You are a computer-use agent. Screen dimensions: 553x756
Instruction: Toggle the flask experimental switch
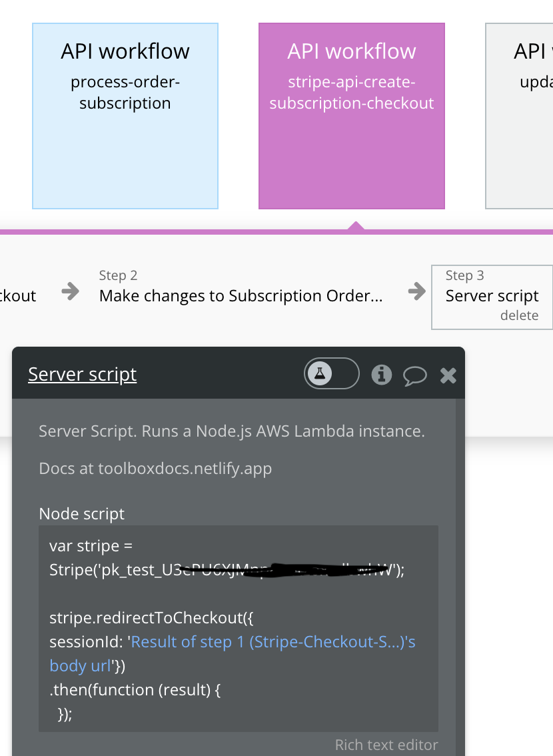(x=332, y=374)
